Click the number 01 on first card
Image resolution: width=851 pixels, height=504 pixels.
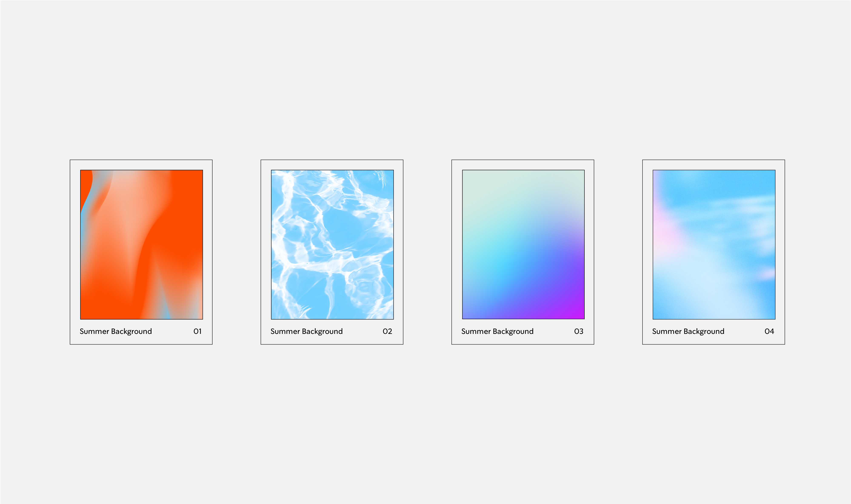pyautogui.click(x=197, y=332)
